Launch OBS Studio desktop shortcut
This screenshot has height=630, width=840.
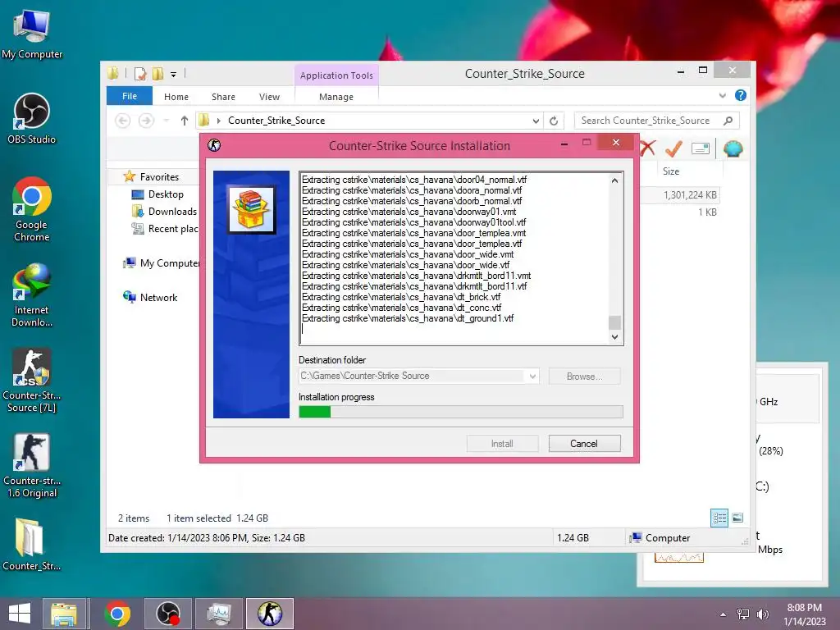32,119
